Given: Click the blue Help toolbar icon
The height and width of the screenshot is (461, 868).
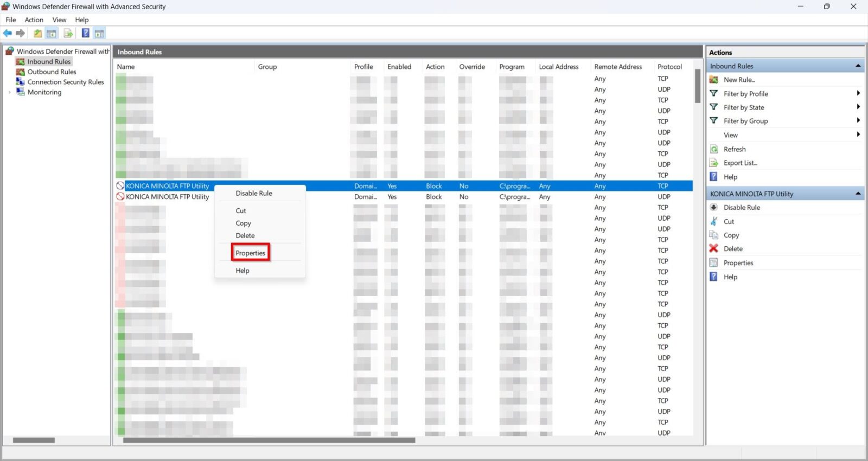Looking at the screenshot, I should [x=85, y=34].
